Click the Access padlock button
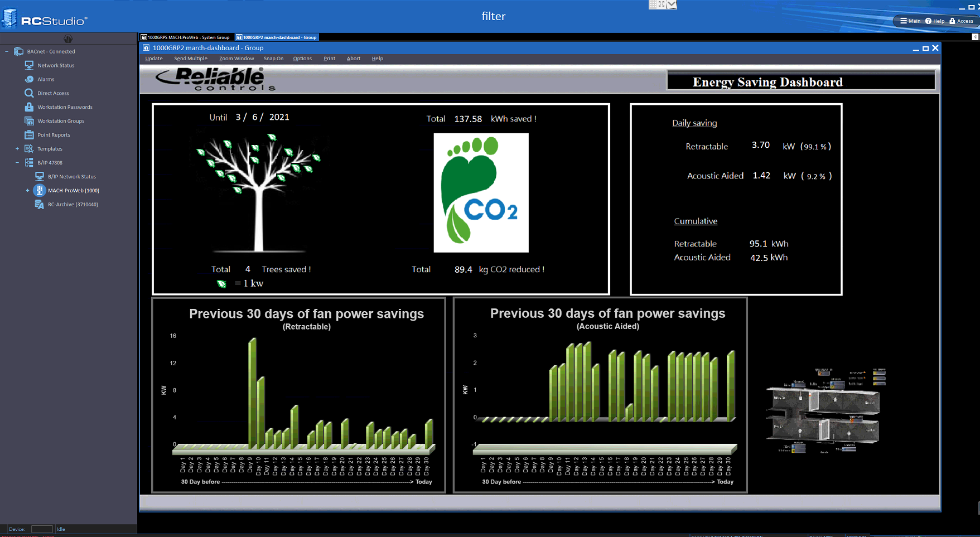The image size is (980, 537). click(961, 21)
